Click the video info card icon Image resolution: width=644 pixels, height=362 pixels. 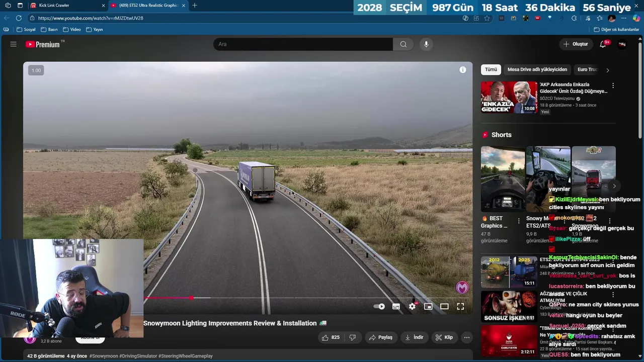(x=462, y=70)
